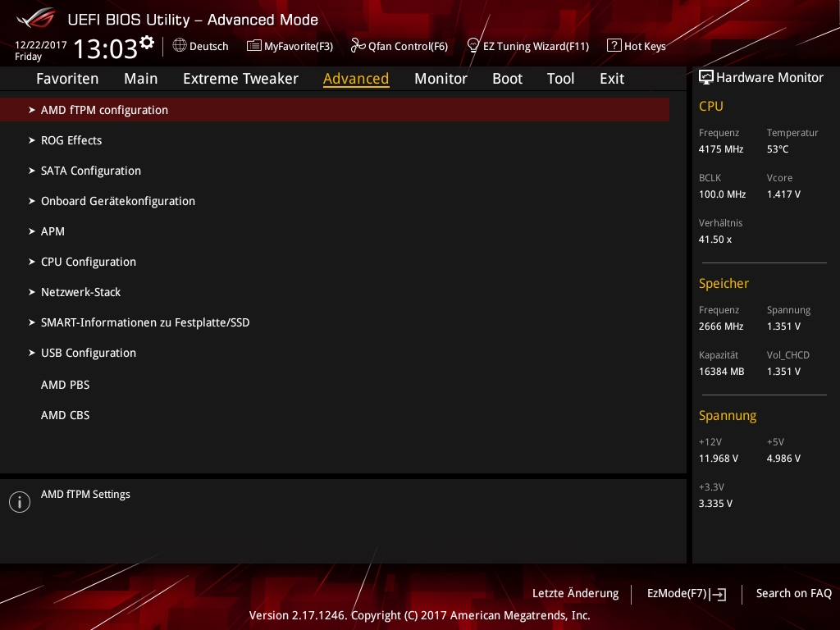Screen dimensions: 840x630
Task: Expand Onboard Gerätekonfiguration arrow
Action: click(x=32, y=201)
